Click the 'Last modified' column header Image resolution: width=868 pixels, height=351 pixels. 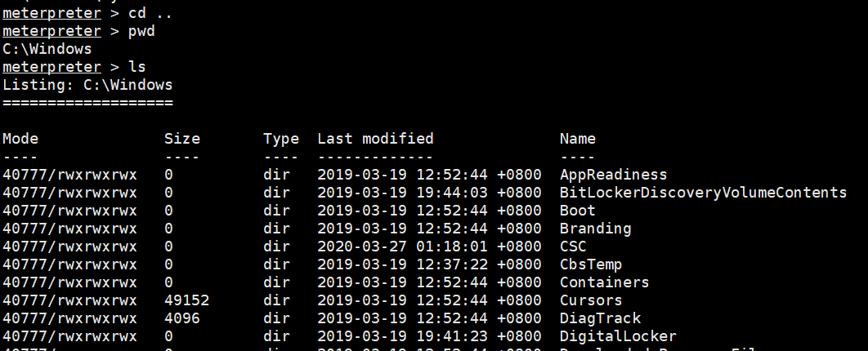(375, 139)
